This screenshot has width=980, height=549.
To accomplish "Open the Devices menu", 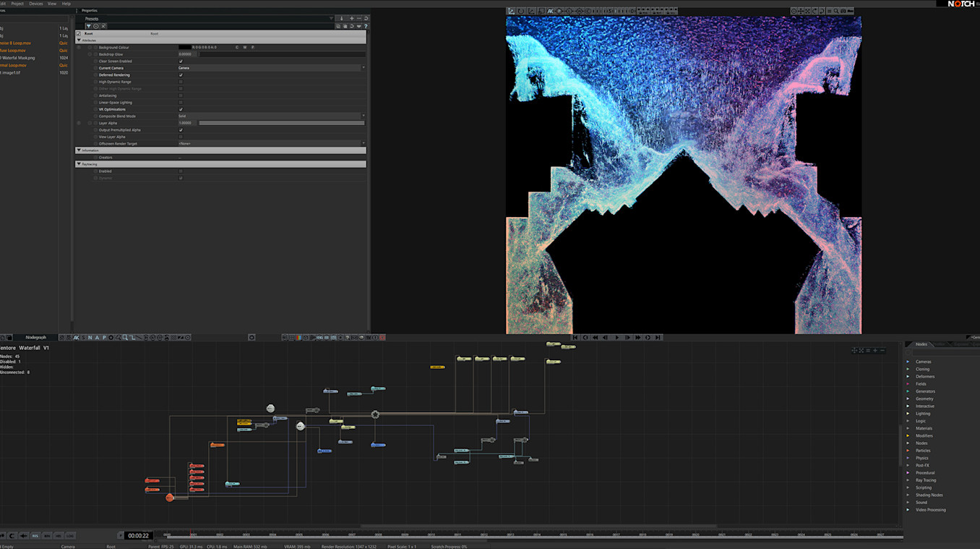I will point(36,4).
